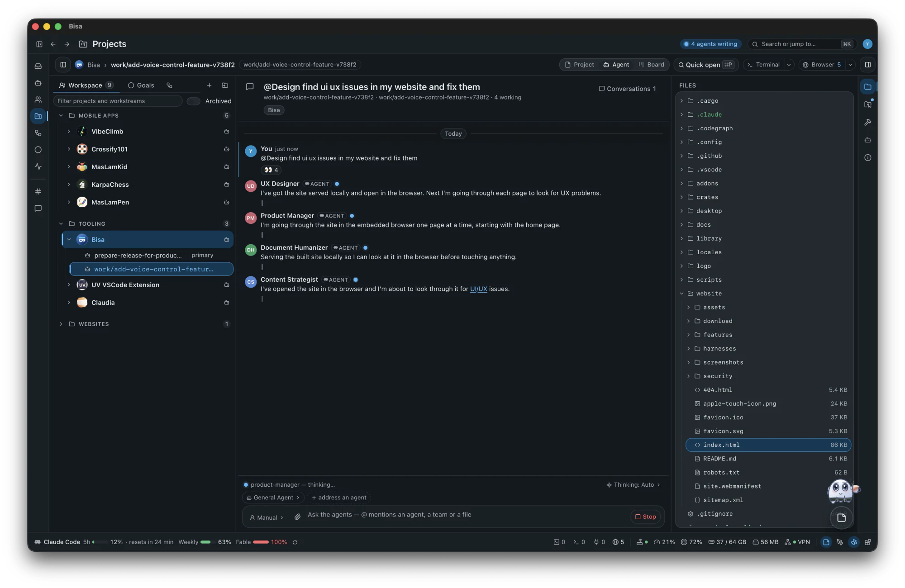This screenshot has width=905, height=588.
Task: Open Conversations 1
Action: point(627,89)
